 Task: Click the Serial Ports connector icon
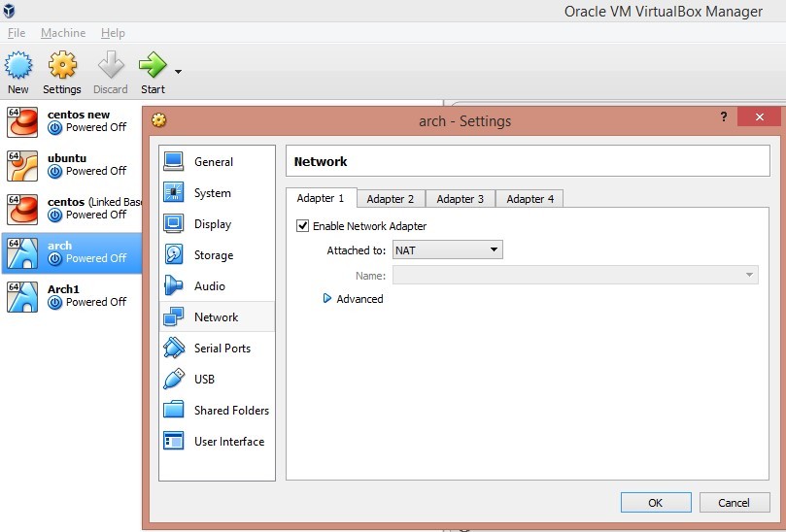(174, 348)
